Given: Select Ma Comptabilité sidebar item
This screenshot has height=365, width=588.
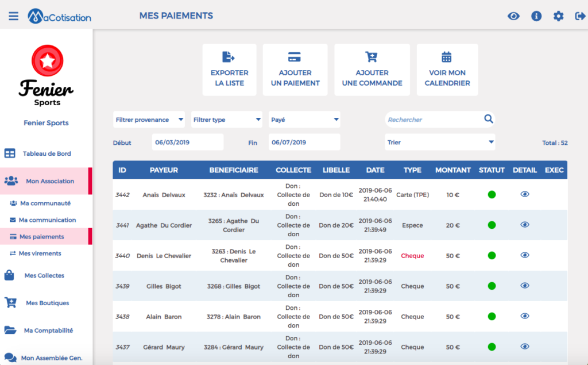Looking at the screenshot, I should [48, 331].
